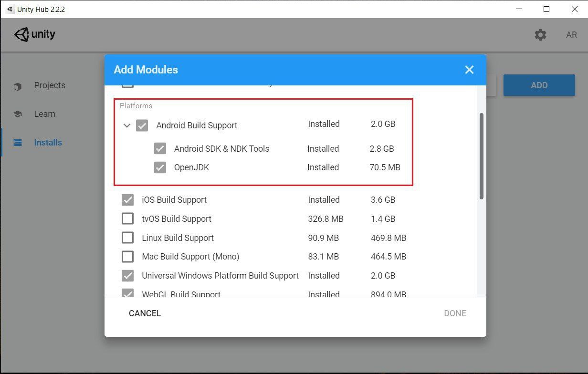588x374 pixels.
Task: Click the Projects cube icon in the sidebar
Action: (x=18, y=86)
